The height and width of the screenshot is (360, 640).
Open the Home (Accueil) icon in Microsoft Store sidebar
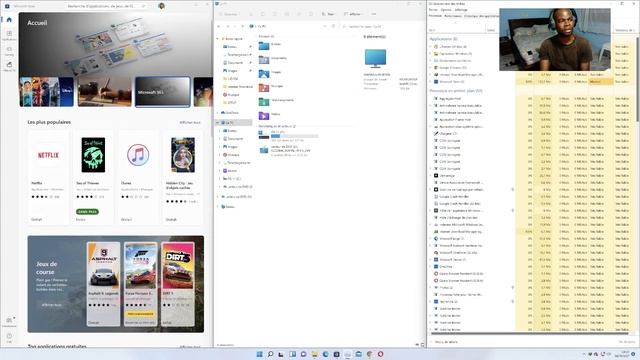(9, 20)
